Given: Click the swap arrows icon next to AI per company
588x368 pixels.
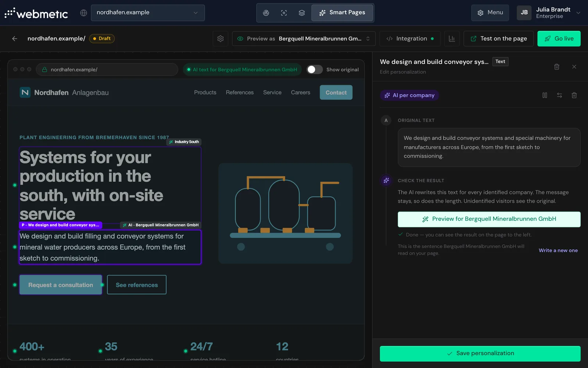Looking at the screenshot, I should point(559,95).
